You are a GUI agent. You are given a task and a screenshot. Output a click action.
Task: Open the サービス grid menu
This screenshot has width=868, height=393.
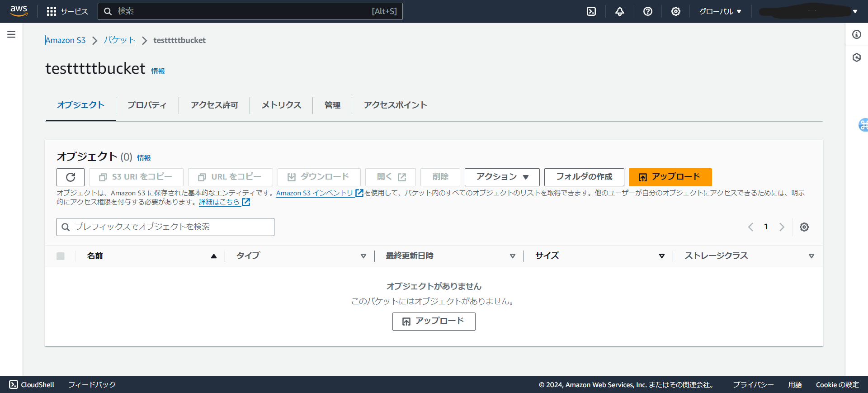pos(67,11)
